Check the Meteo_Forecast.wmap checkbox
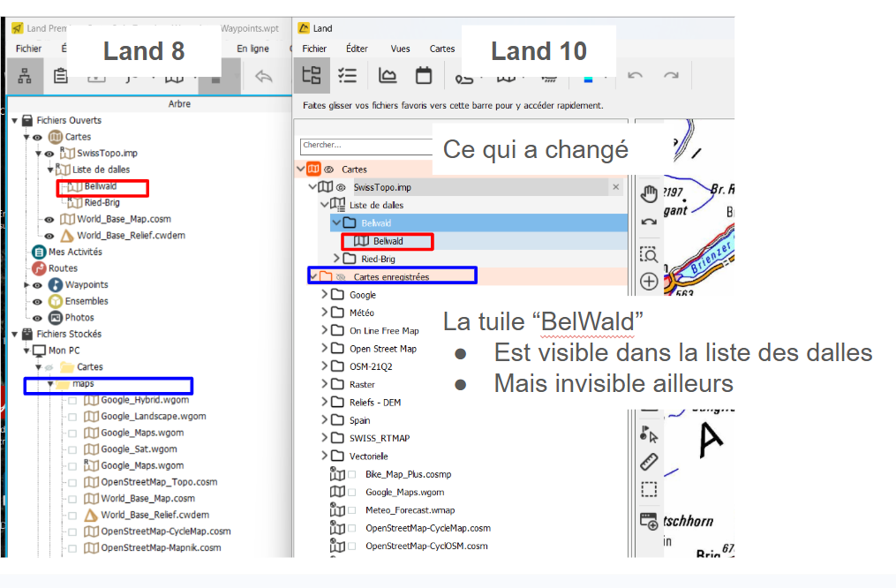Screen dimensions: 896x588 tap(352, 510)
